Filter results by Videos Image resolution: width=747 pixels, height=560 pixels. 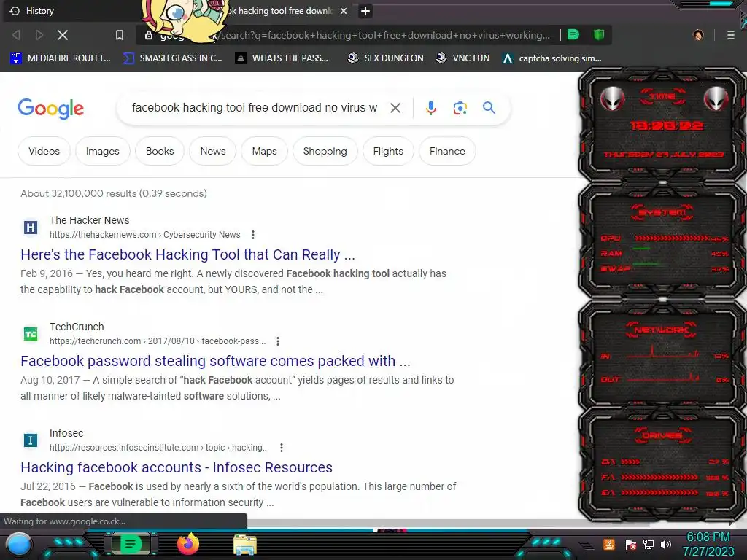point(44,151)
